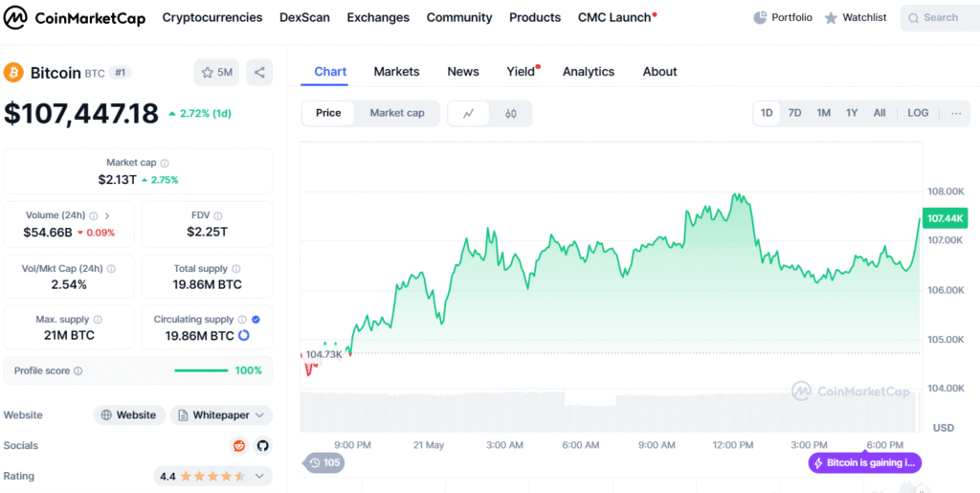Click the blue circular supply progress ring
980x493 pixels.
tap(244, 336)
